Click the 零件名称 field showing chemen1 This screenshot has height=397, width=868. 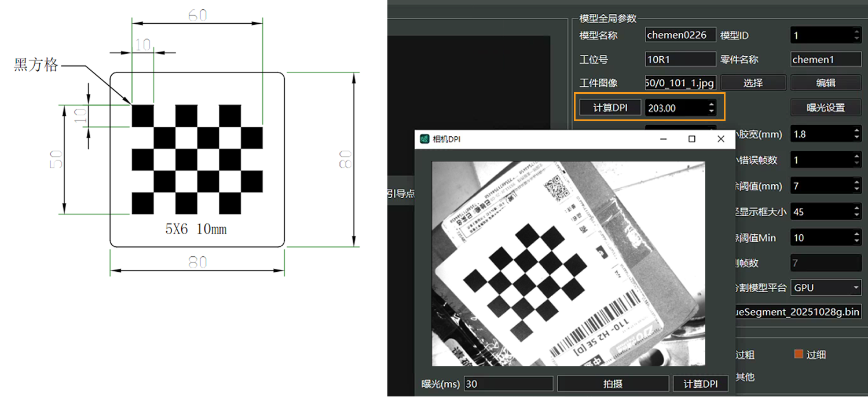click(x=826, y=59)
